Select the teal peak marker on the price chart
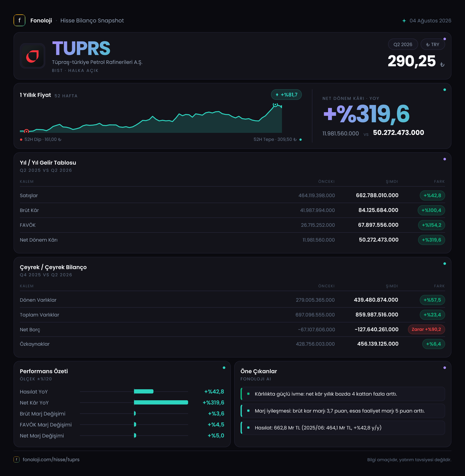The width and height of the screenshot is (465, 476). point(275,105)
